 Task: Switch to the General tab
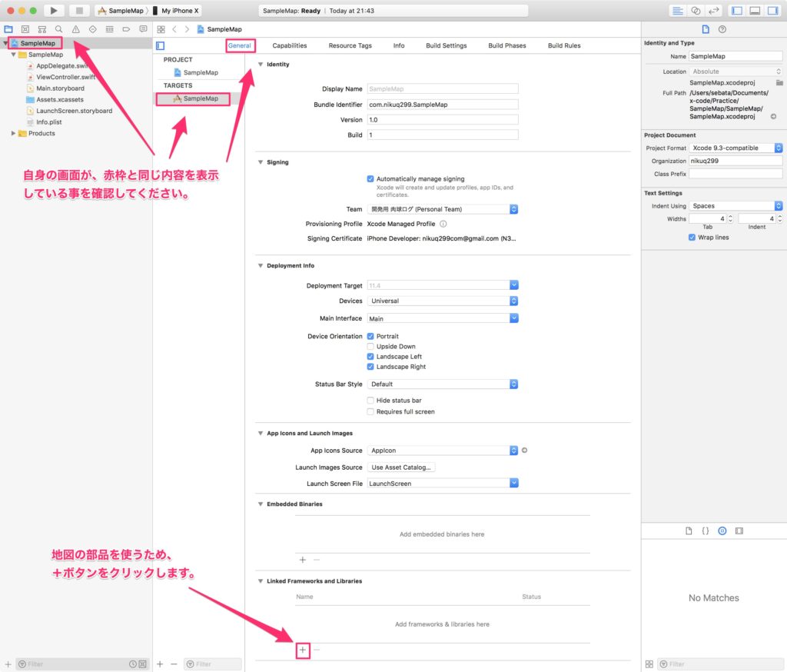(240, 45)
